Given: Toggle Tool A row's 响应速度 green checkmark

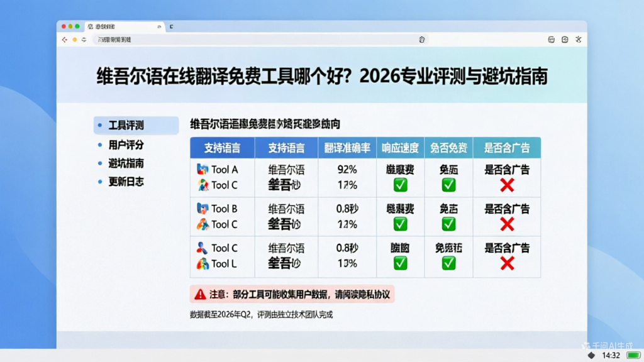Looking at the screenshot, I should [x=400, y=185].
